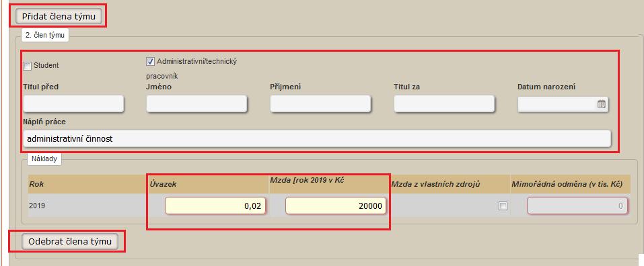Uncheck Administrativní/technický pracovník checkbox
644x266 pixels.
pyautogui.click(x=150, y=62)
